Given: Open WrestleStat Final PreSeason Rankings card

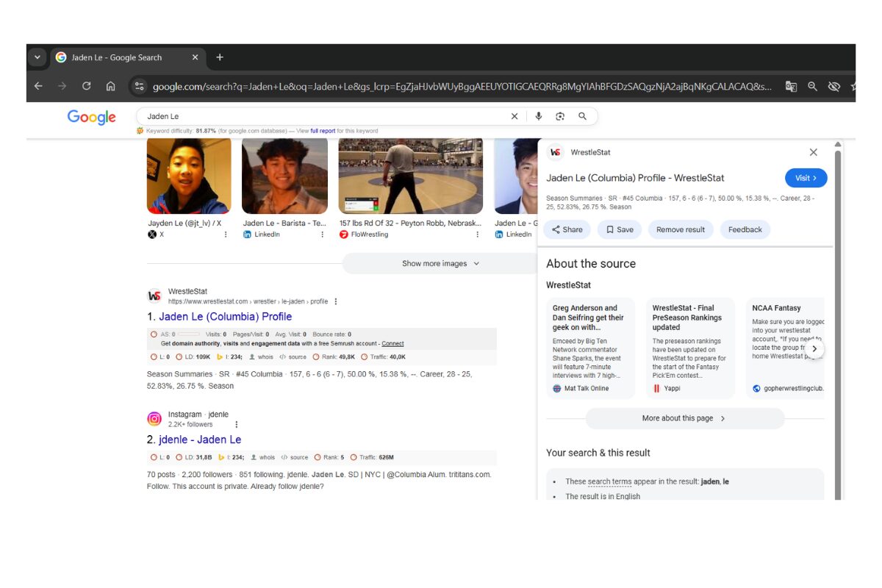Looking at the screenshot, I should click(x=690, y=348).
